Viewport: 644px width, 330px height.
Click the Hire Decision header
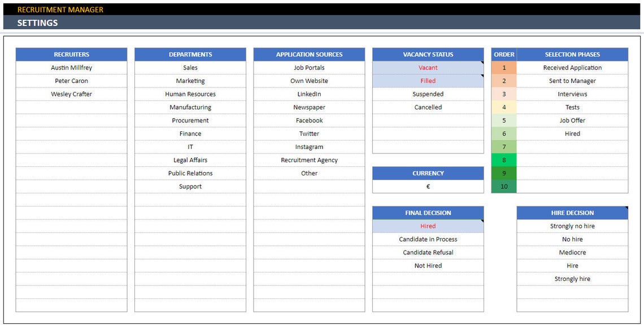coord(572,213)
